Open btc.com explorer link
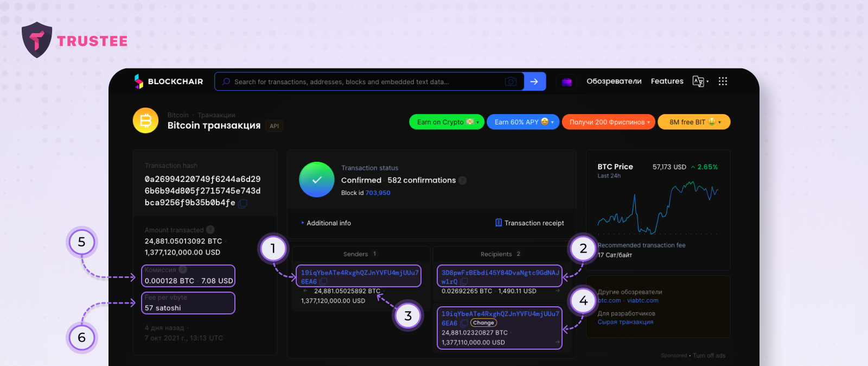This screenshot has width=868, height=366. tap(609, 300)
